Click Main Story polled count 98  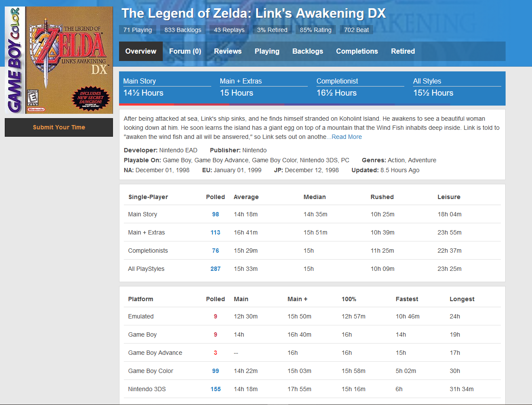pyautogui.click(x=216, y=214)
